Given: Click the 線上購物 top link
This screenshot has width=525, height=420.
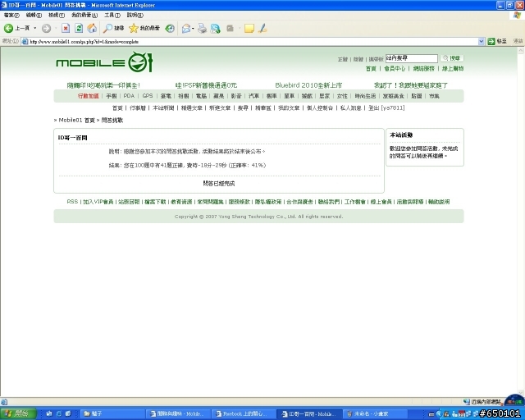Looking at the screenshot, I should pyautogui.click(x=453, y=69).
